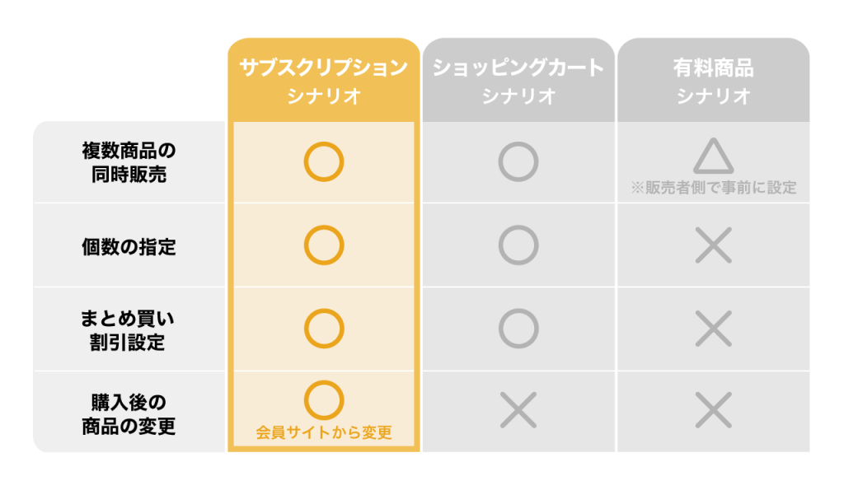This screenshot has height=504, width=844.
Task: Click the orange circle for まとめ買い割引設定
Action: coord(323,329)
